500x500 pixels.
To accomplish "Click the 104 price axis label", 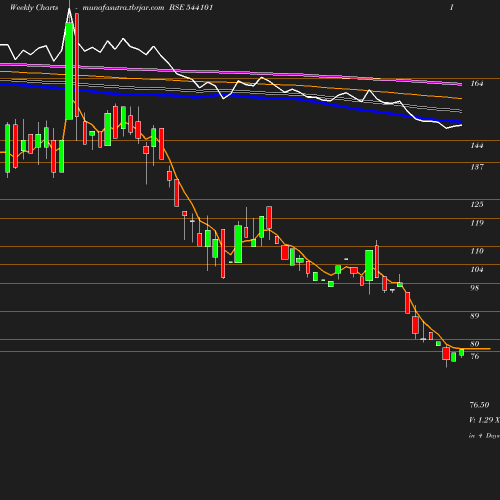I will pos(477,269).
